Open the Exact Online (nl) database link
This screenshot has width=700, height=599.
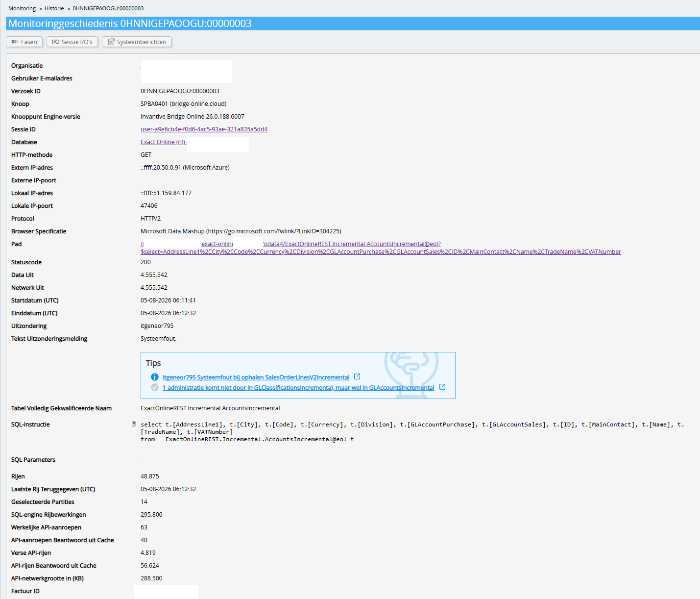163,142
